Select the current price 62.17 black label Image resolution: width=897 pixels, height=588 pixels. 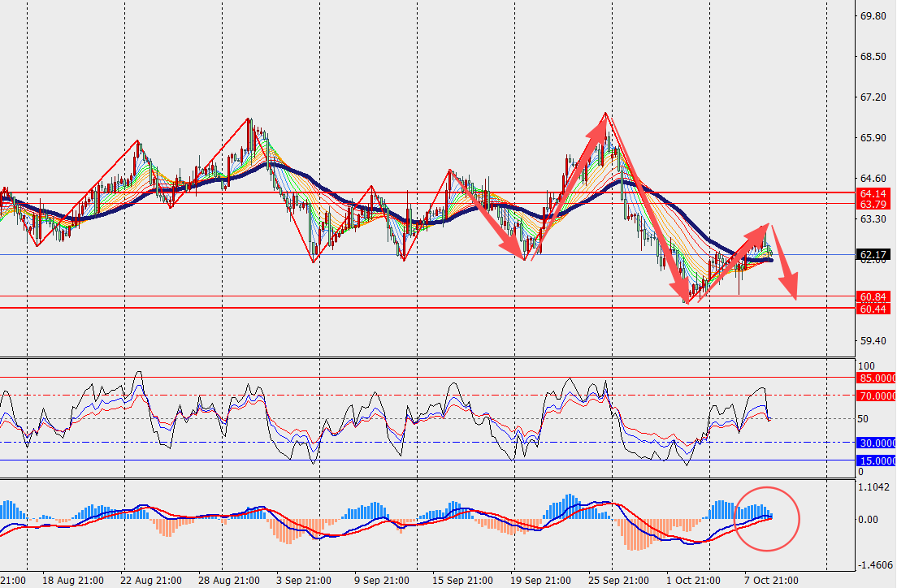[874, 254]
